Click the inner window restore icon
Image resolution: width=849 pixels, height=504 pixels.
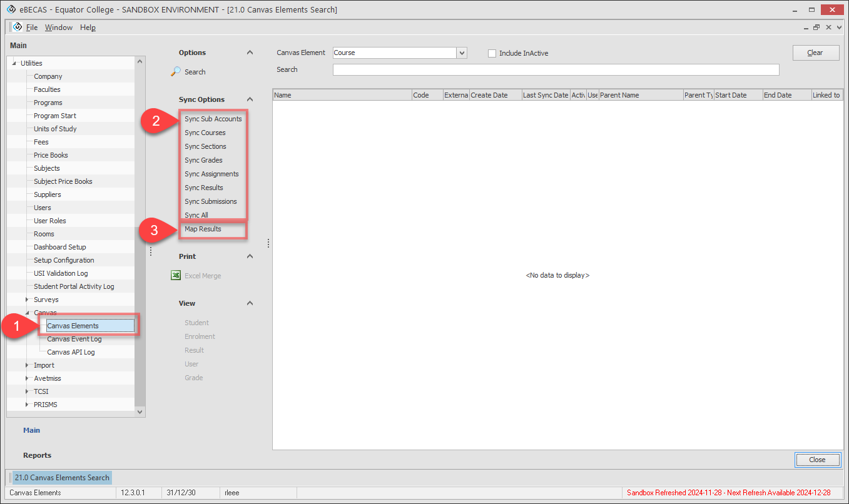[816, 28]
